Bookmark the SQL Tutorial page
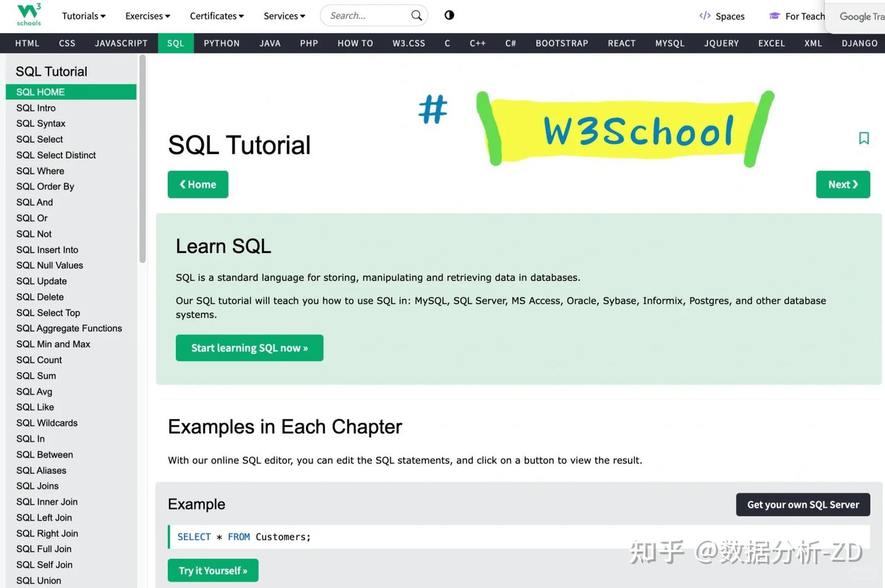 [x=864, y=138]
